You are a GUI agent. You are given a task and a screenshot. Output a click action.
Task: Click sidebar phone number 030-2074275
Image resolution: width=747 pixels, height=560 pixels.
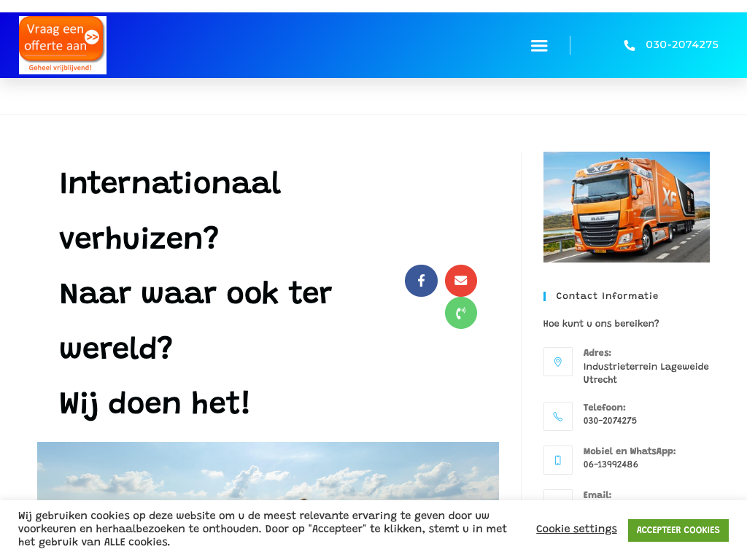[x=610, y=421]
